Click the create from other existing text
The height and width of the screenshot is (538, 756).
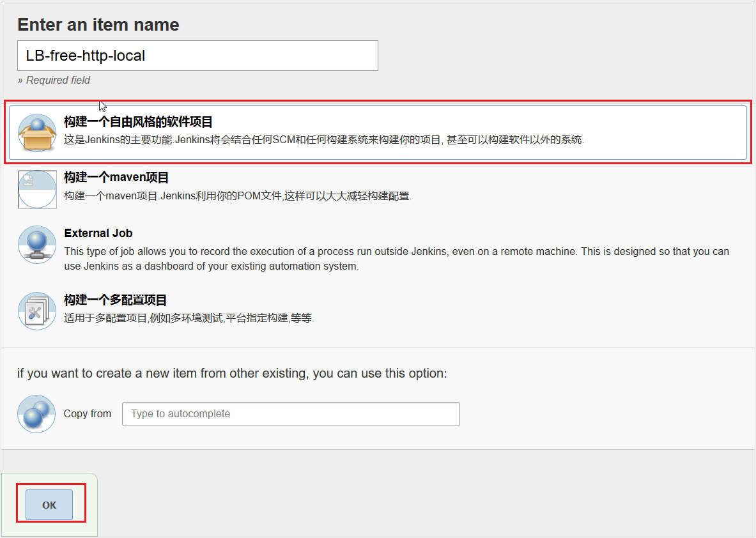(x=232, y=373)
